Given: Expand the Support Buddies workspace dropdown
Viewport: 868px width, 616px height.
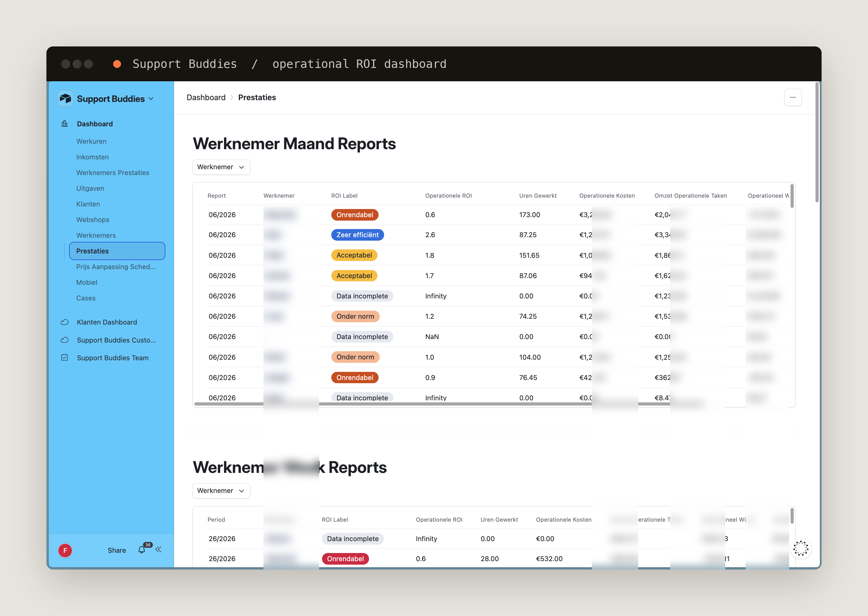Looking at the screenshot, I should [151, 99].
